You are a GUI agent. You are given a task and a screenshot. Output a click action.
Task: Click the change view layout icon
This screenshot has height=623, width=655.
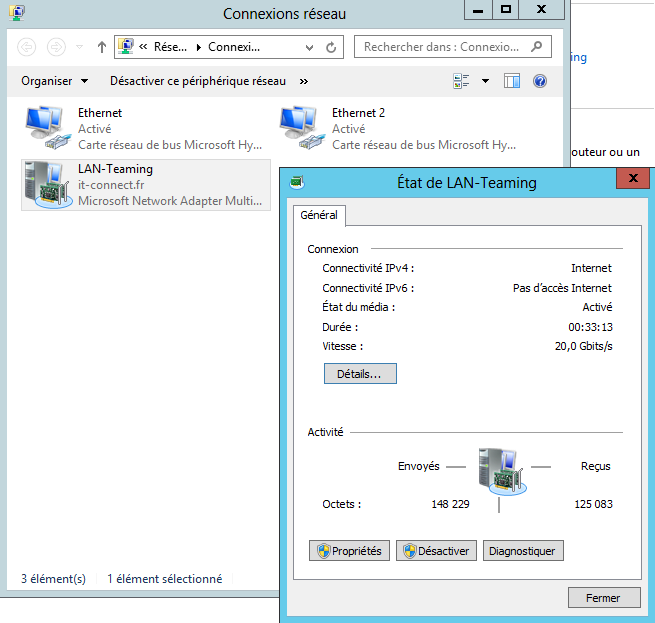(x=461, y=81)
